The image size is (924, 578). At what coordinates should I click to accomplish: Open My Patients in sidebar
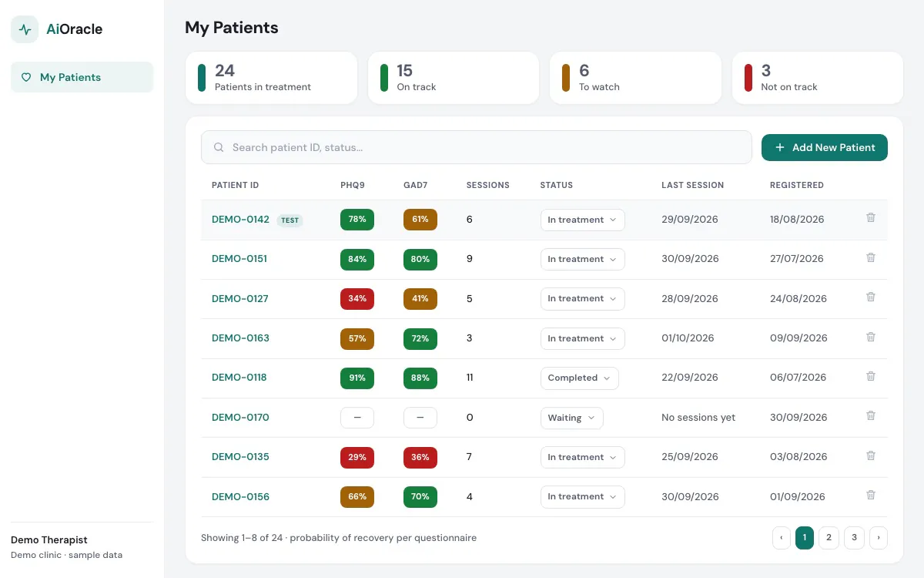82,77
